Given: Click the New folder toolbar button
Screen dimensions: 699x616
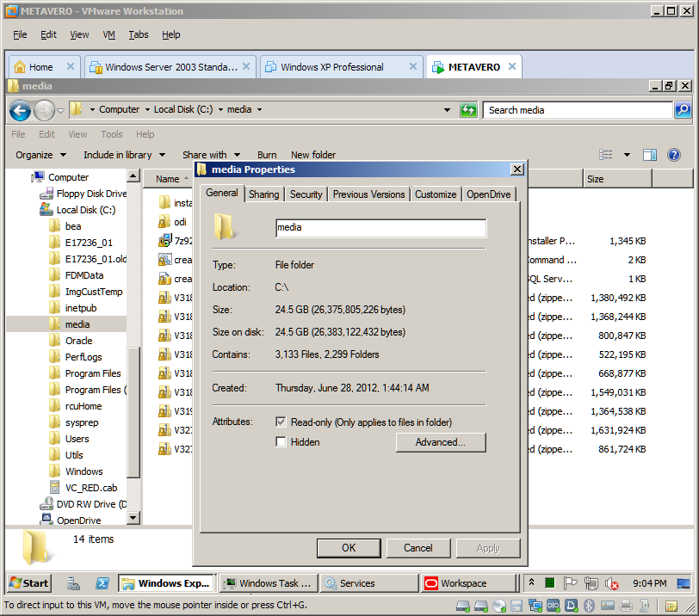Looking at the screenshot, I should pos(313,155).
